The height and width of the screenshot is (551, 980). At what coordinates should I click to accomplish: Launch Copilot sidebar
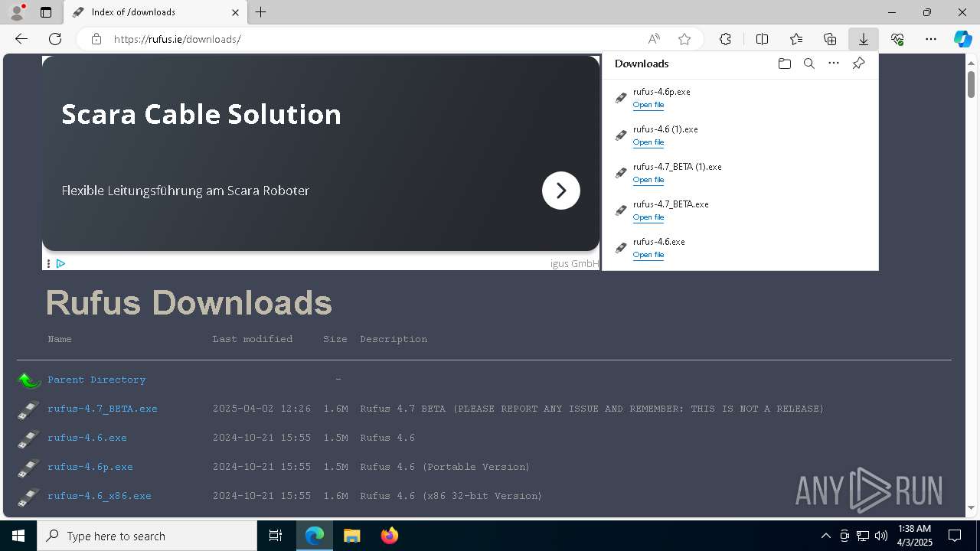click(962, 39)
